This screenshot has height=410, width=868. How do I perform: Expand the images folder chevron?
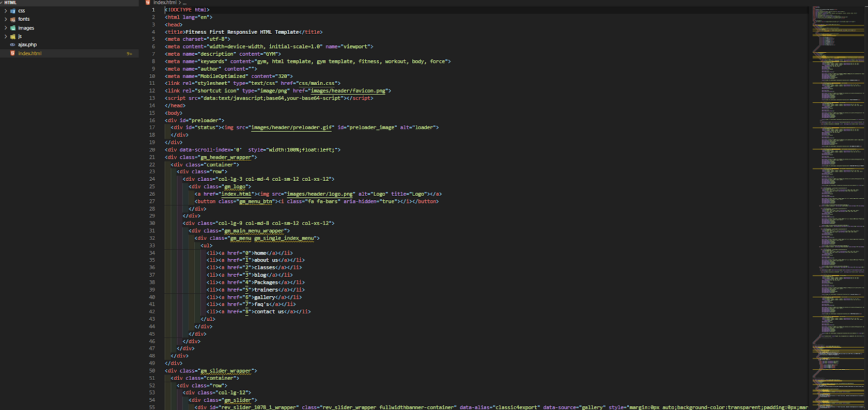(x=6, y=28)
